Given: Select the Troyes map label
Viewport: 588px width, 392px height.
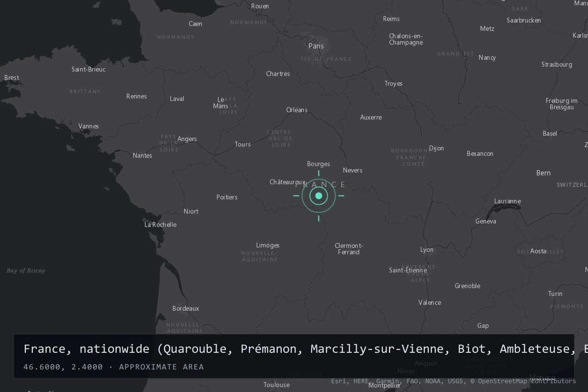Looking at the screenshot, I should [393, 84].
